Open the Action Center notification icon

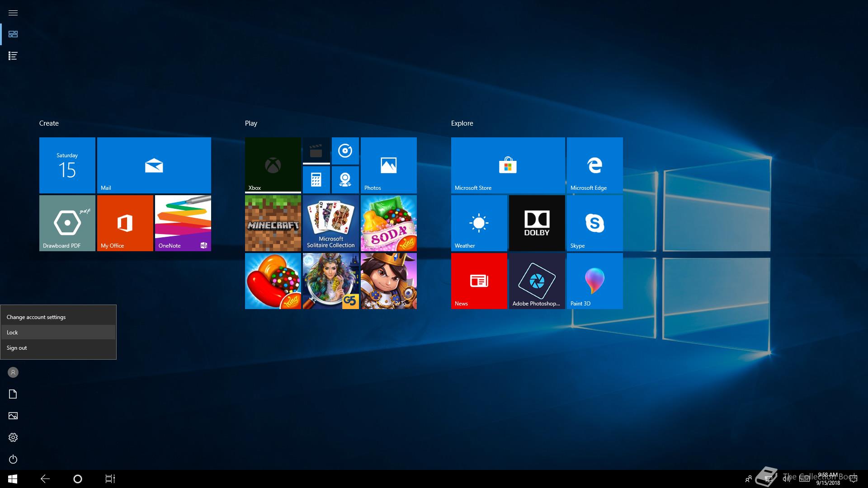tap(854, 479)
